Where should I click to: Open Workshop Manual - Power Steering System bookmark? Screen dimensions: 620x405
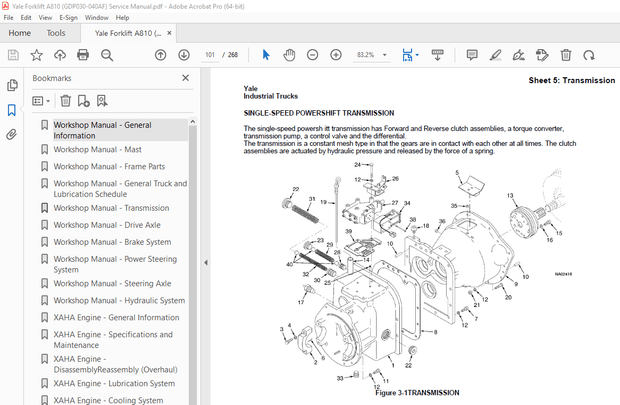(x=115, y=264)
